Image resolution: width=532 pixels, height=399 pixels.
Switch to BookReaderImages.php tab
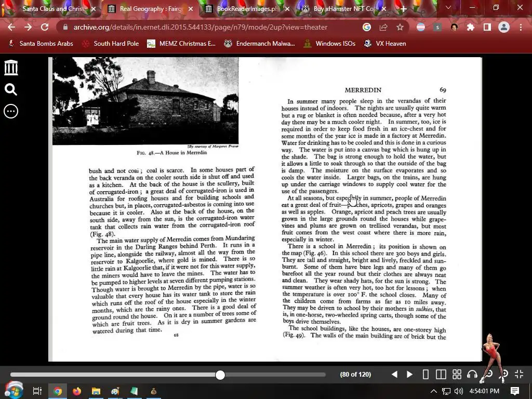pyautogui.click(x=248, y=9)
